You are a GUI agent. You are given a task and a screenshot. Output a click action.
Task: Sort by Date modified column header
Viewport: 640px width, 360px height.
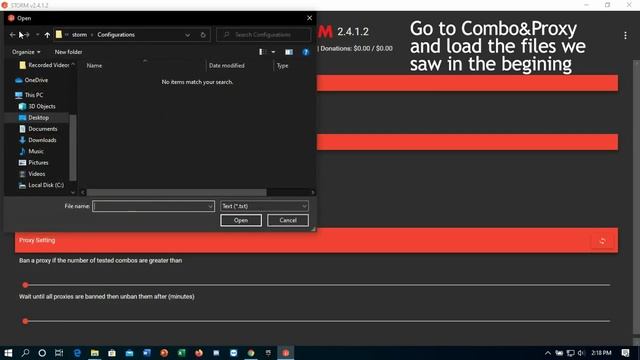pos(227,65)
